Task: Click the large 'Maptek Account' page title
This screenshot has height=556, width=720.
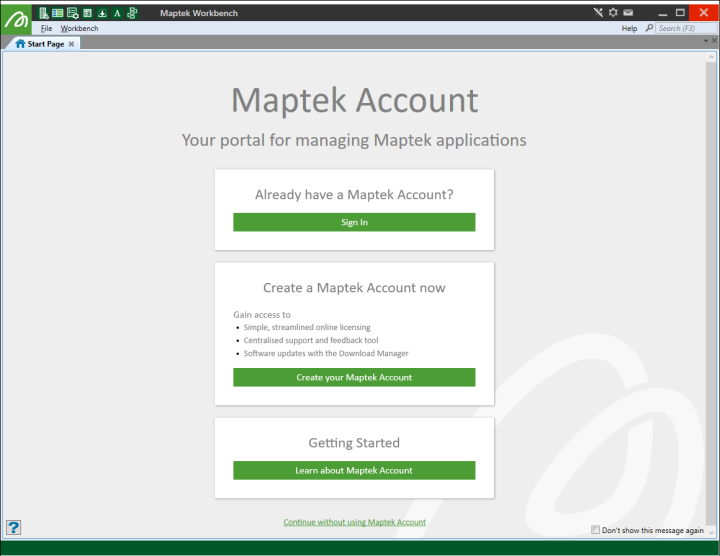Action: [354, 100]
